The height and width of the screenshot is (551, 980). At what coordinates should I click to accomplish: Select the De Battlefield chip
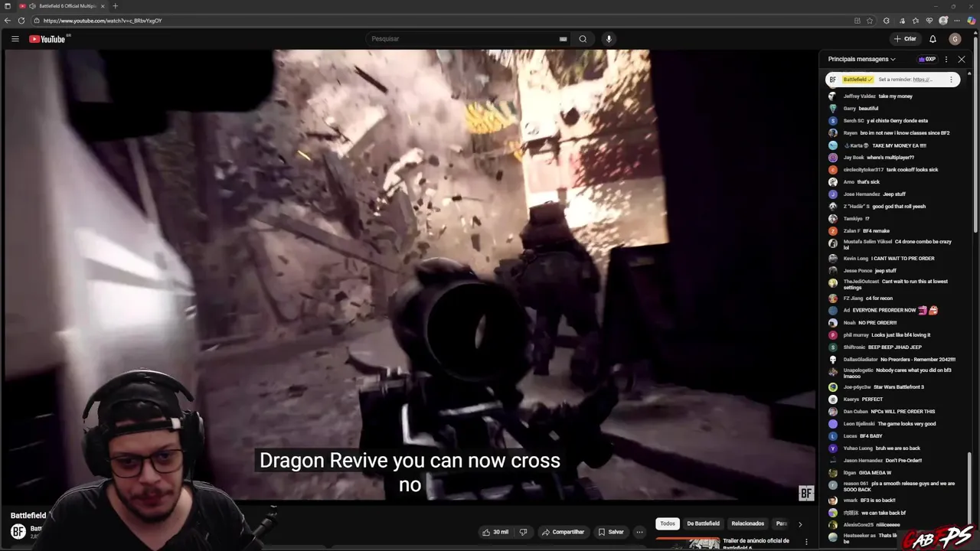[703, 523]
